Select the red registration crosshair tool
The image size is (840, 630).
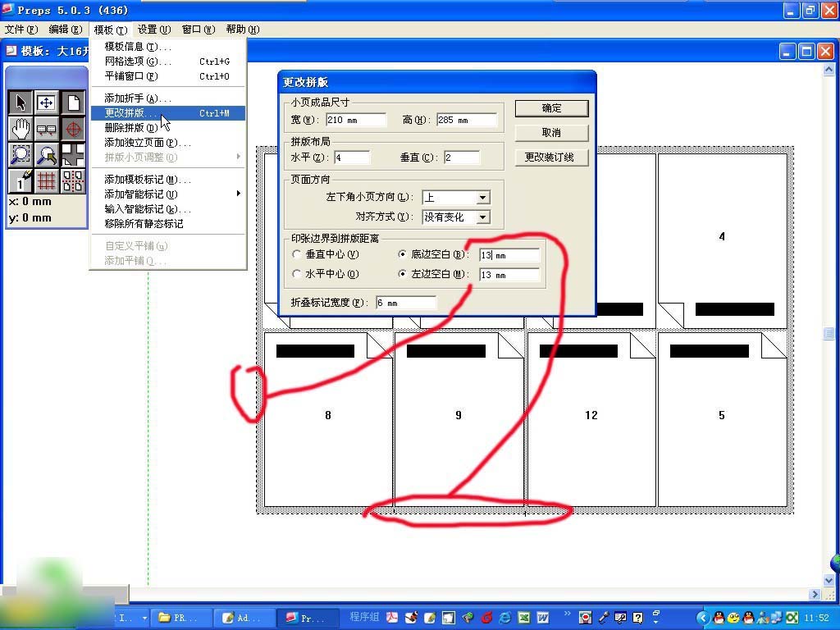73,129
